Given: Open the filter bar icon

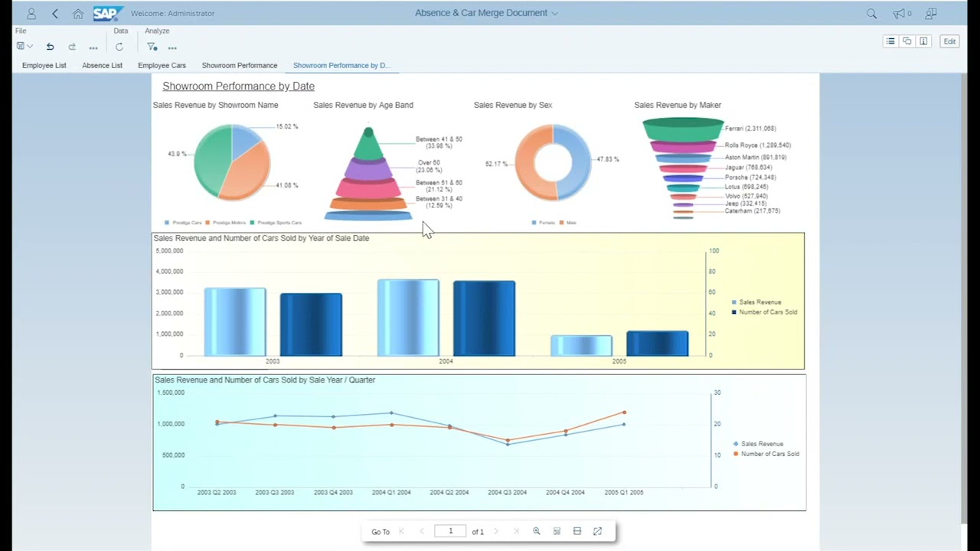Looking at the screenshot, I should [152, 47].
